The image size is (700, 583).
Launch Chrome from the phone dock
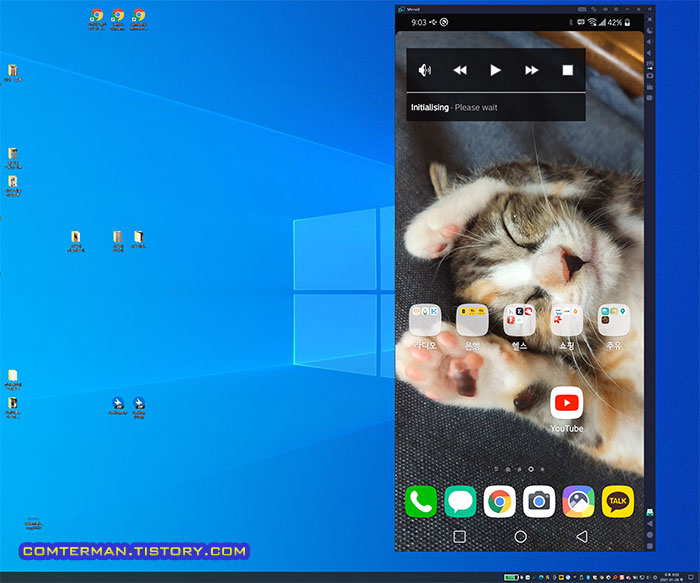500,501
